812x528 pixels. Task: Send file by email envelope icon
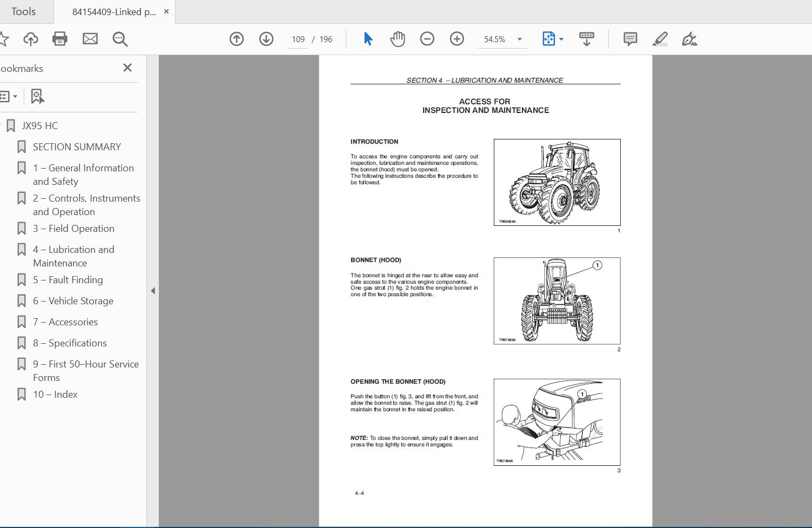(x=90, y=39)
